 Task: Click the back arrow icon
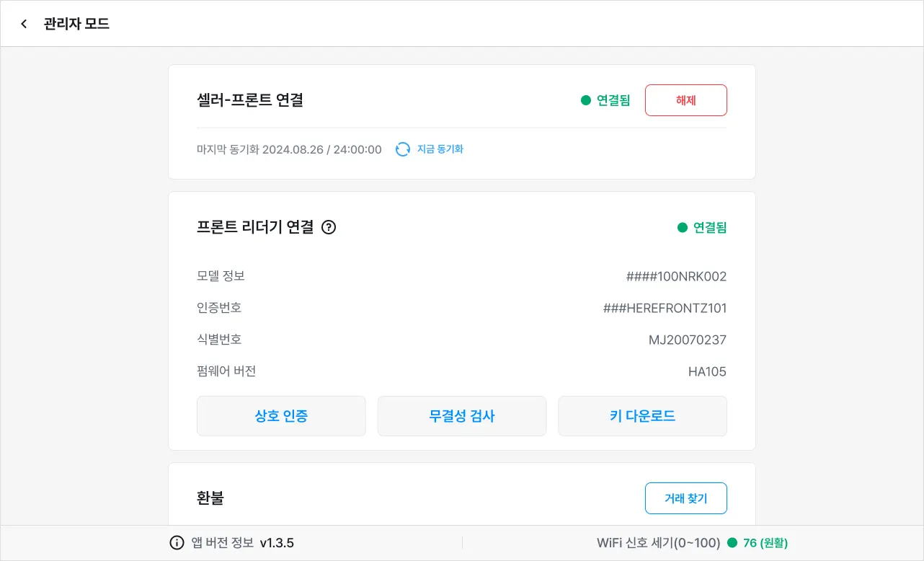(24, 24)
